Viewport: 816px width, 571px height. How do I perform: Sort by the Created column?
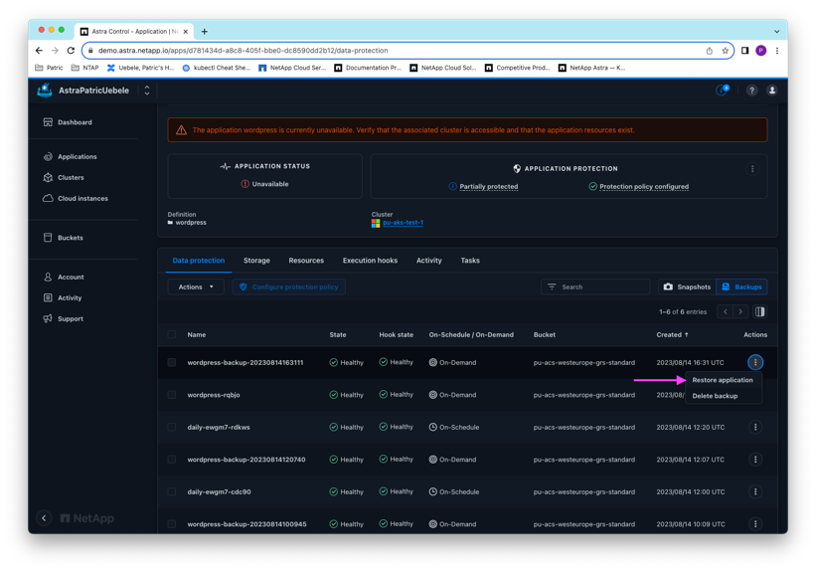click(x=672, y=335)
